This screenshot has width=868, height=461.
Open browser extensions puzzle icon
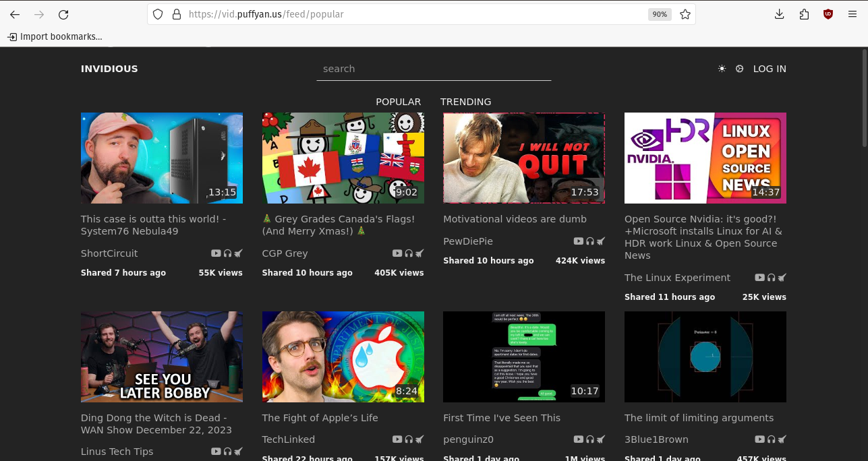click(804, 14)
